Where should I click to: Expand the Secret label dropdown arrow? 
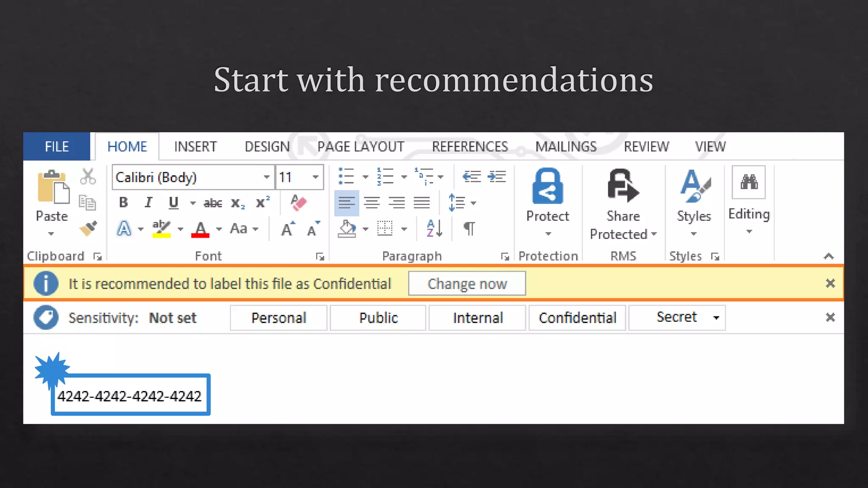716,318
